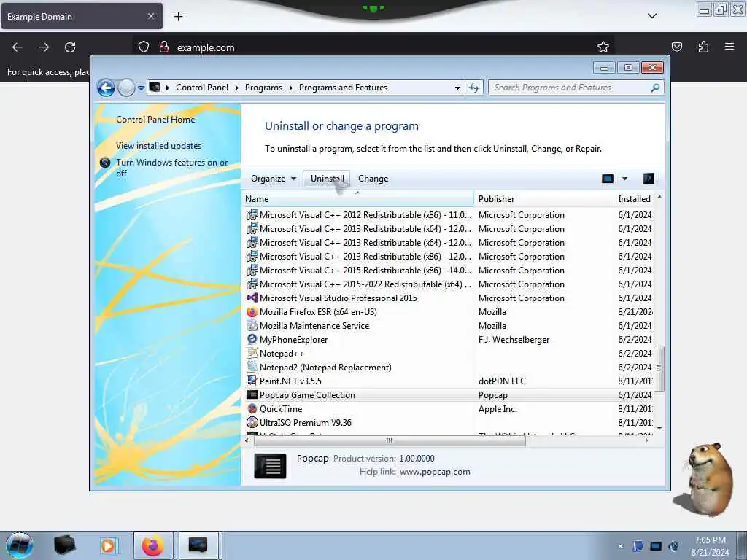Click Programs and Features breadcrumb segment
This screenshot has width=747, height=560.
click(x=343, y=87)
